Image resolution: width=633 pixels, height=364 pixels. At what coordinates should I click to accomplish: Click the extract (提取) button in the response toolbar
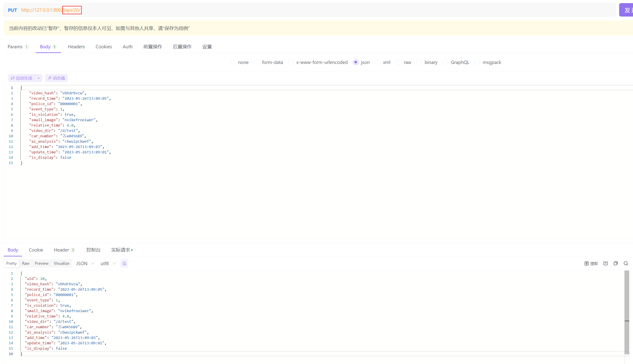click(591, 264)
